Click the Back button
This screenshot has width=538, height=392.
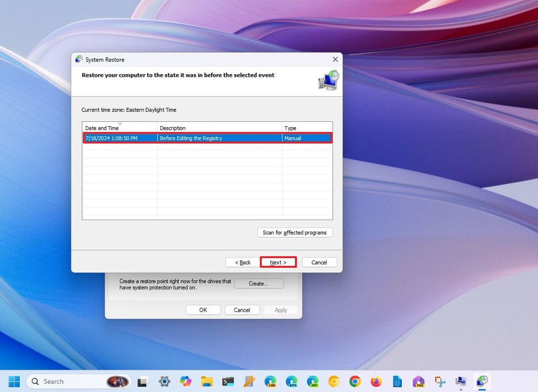[242, 262]
